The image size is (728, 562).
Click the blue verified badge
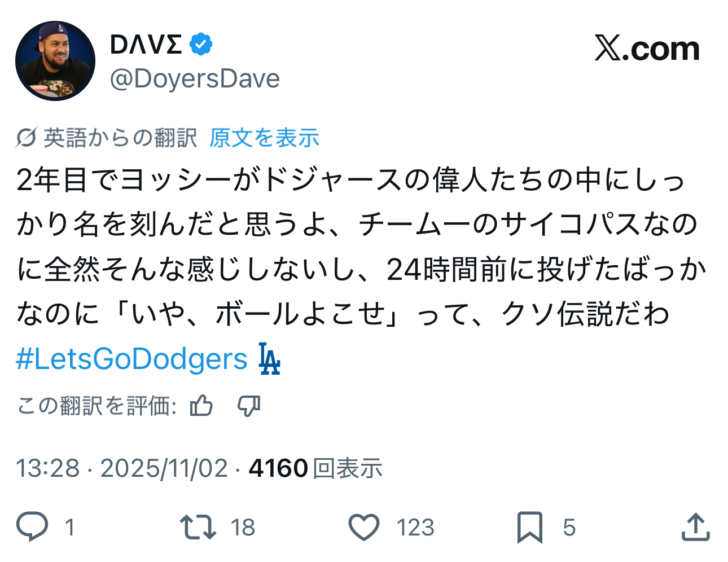pos(201,44)
